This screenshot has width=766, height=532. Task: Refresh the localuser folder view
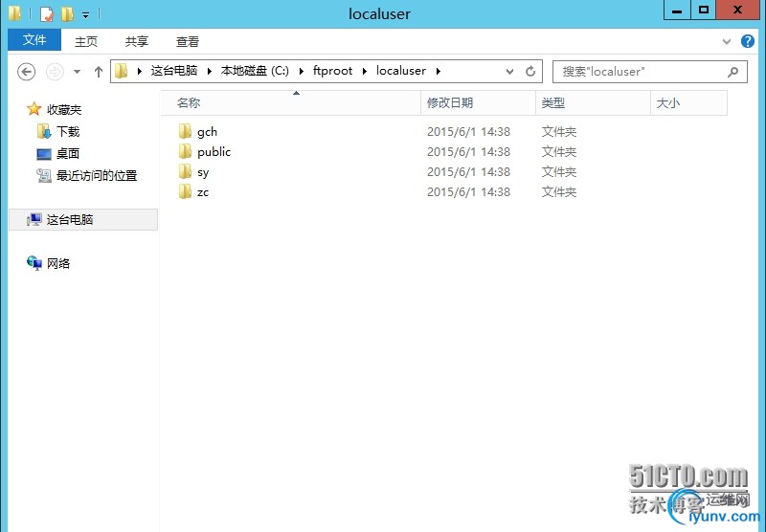coord(530,72)
